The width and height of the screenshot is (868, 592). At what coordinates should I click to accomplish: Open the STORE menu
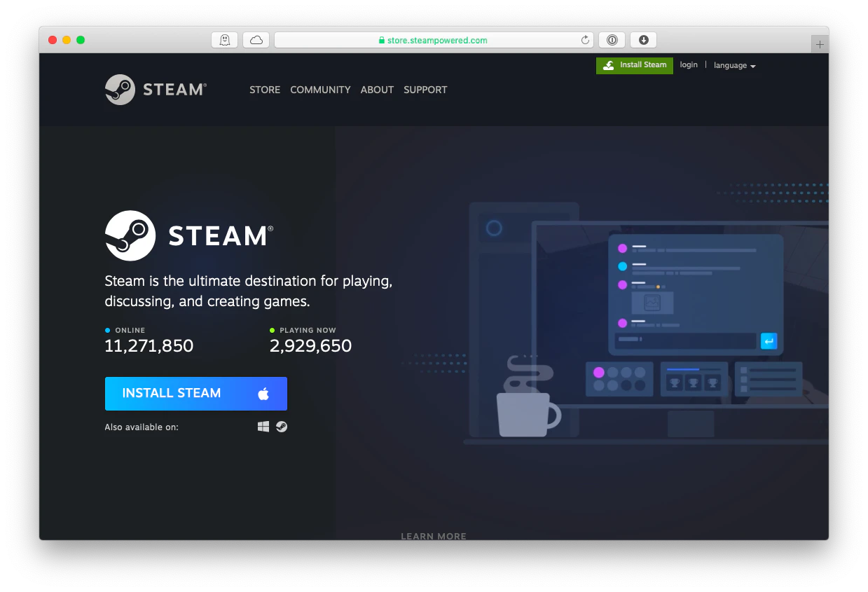click(x=265, y=90)
